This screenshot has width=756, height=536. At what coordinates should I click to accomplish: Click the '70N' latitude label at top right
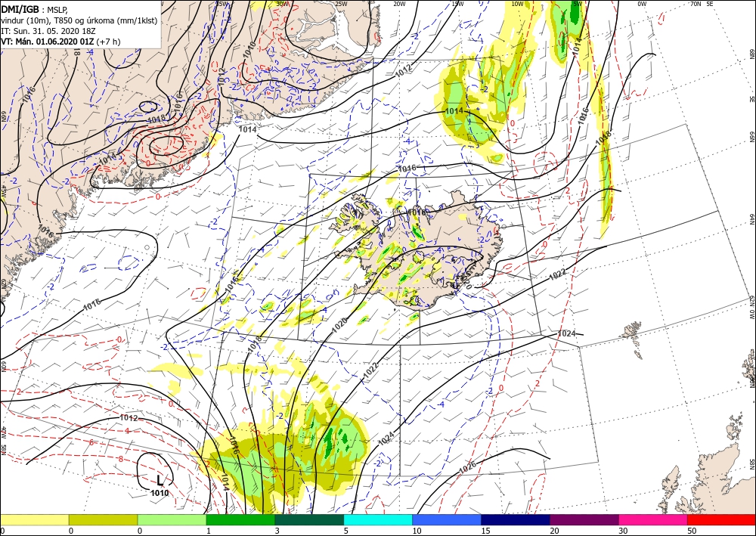point(696,4)
